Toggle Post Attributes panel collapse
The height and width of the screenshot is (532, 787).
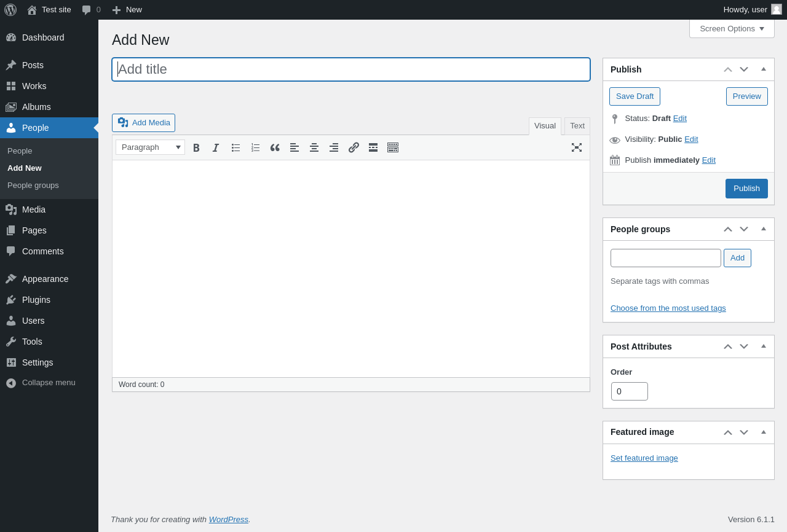764,346
